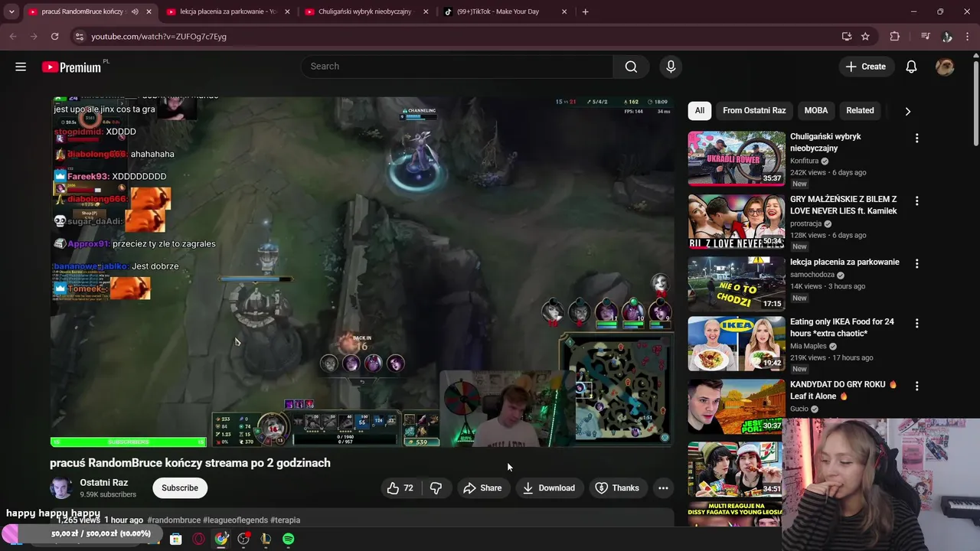Viewport: 980px width, 551px height.
Task: View site information icon in address bar
Action: [80, 36]
